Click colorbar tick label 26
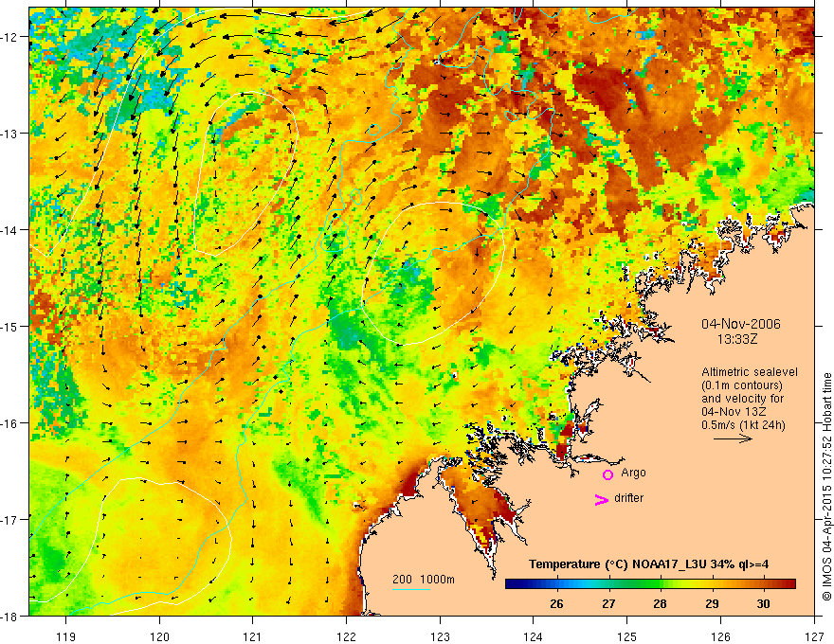The width and height of the screenshot is (834, 644). (557, 603)
